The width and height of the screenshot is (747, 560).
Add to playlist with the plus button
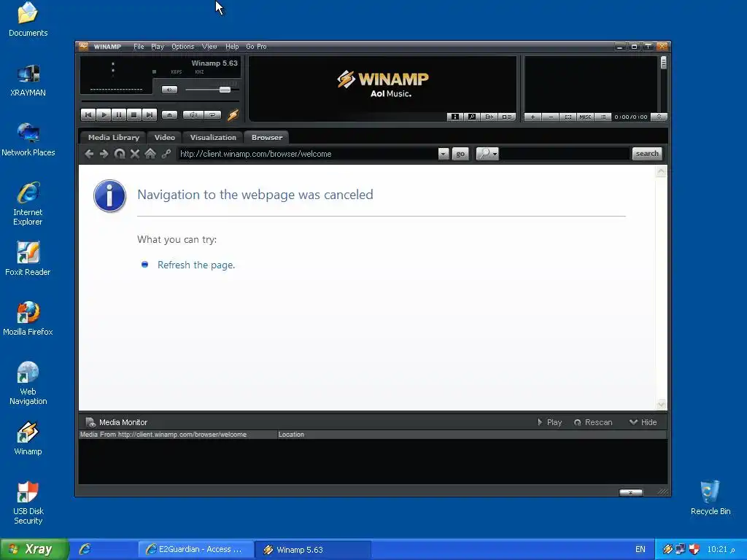coord(533,117)
